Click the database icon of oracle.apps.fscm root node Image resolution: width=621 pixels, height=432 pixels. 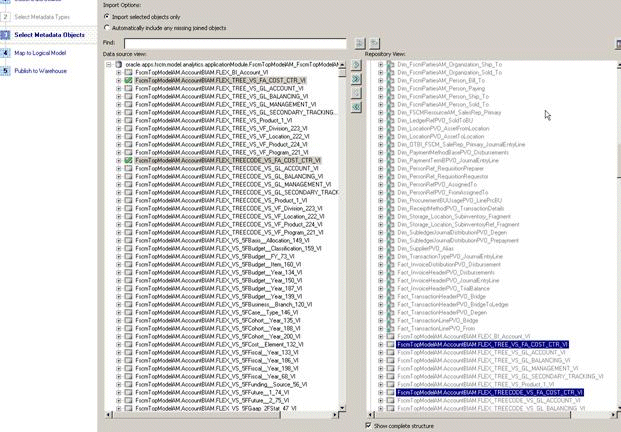[118, 64]
